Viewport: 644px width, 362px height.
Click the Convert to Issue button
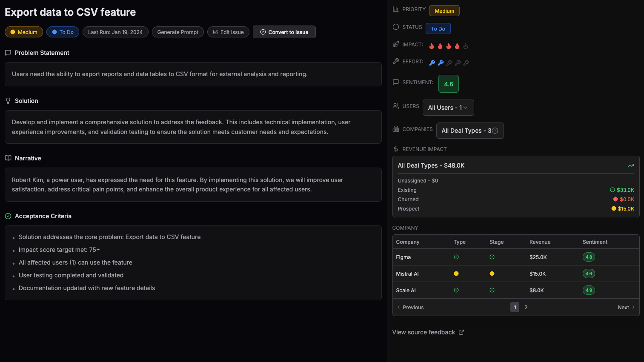[x=284, y=32]
